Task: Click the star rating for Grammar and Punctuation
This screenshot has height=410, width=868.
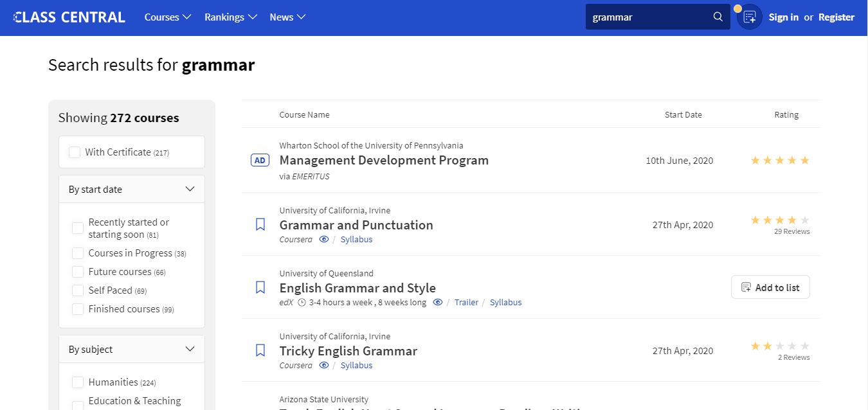Action: (x=780, y=220)
